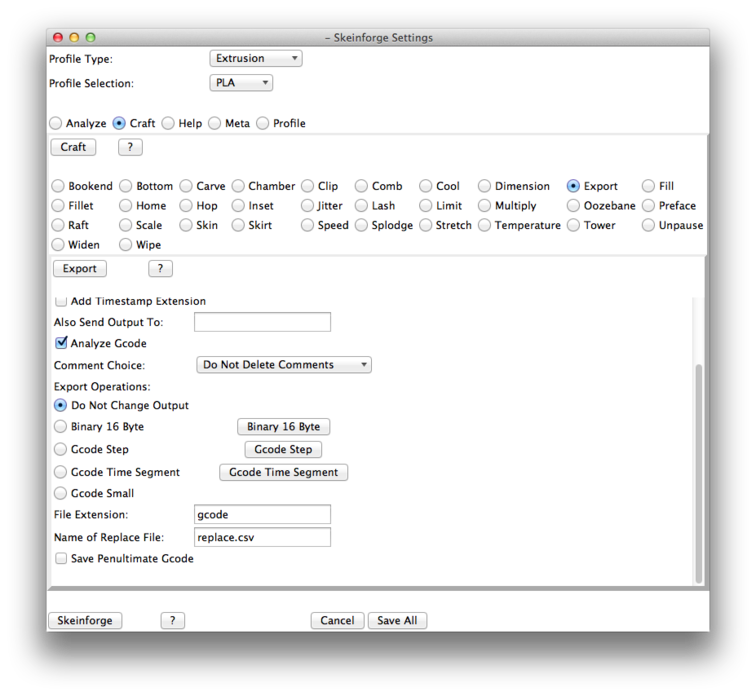Switch to the Meta radio tab
This screenshot has width=756, height=696.
click(216, 123)
